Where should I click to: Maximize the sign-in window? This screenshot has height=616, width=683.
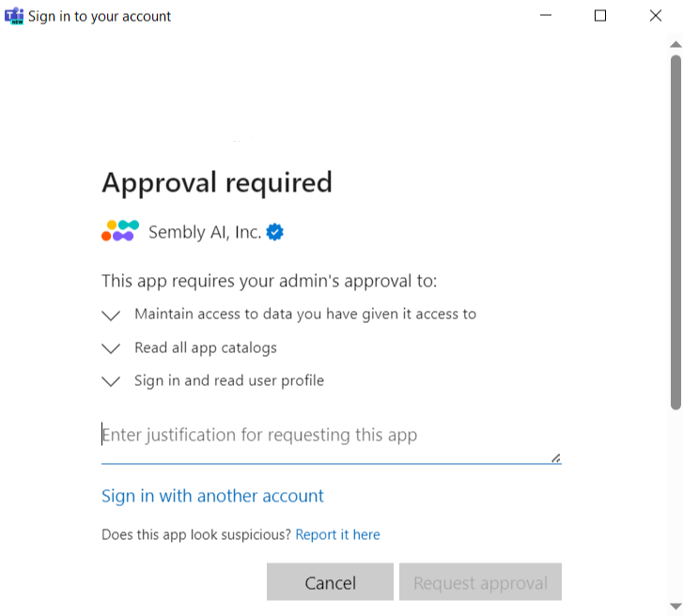[600, 16]
